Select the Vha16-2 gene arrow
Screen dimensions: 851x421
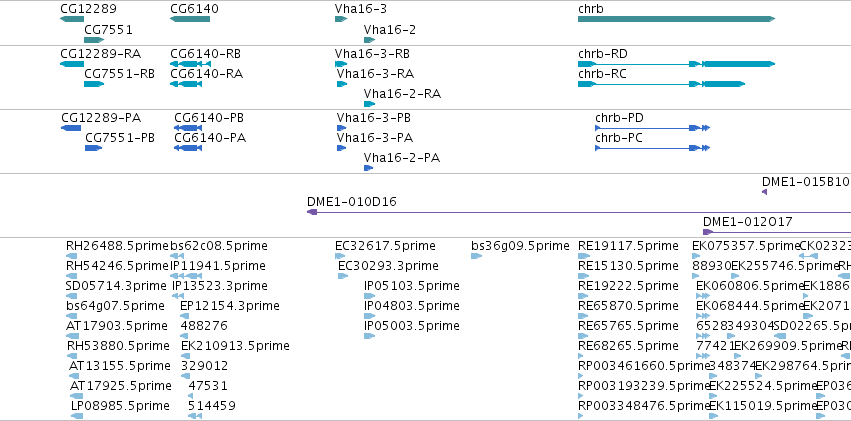(x=370, y=40)
